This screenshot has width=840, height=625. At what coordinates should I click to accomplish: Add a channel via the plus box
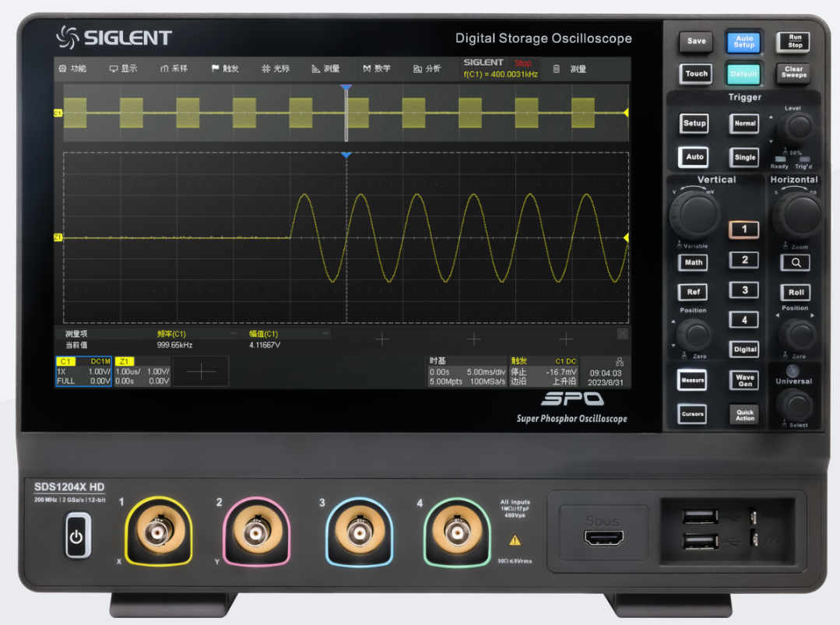(x=201, y=371)
